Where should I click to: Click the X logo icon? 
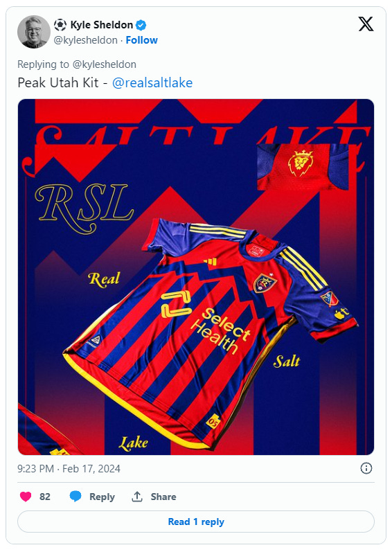[366, 24]
